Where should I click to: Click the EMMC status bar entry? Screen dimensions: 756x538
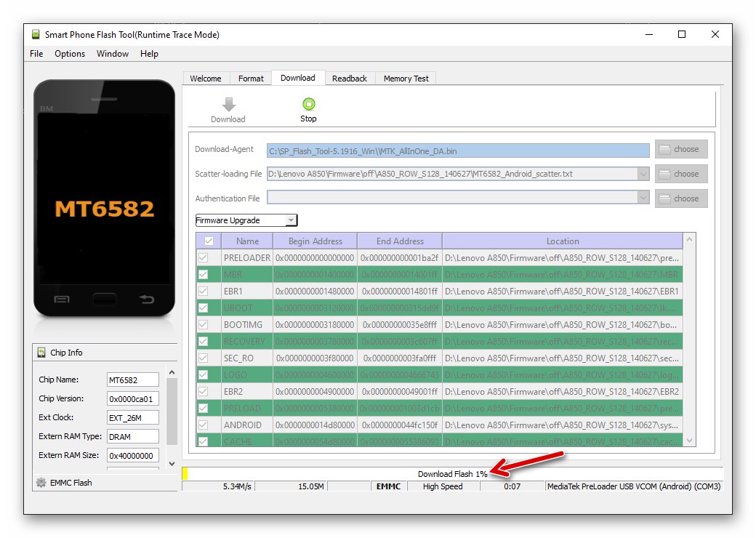point(389,486)
